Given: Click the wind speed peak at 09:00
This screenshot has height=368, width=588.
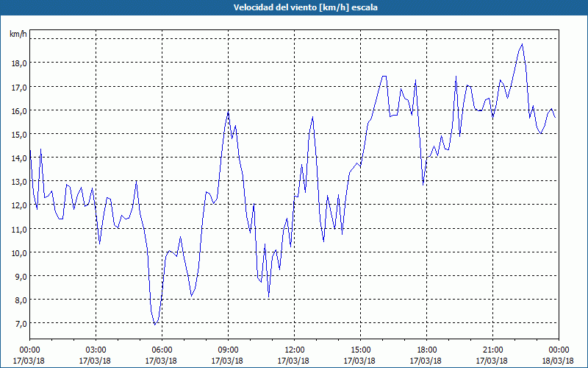Looking at the screenshot, I should pos(228,112).
